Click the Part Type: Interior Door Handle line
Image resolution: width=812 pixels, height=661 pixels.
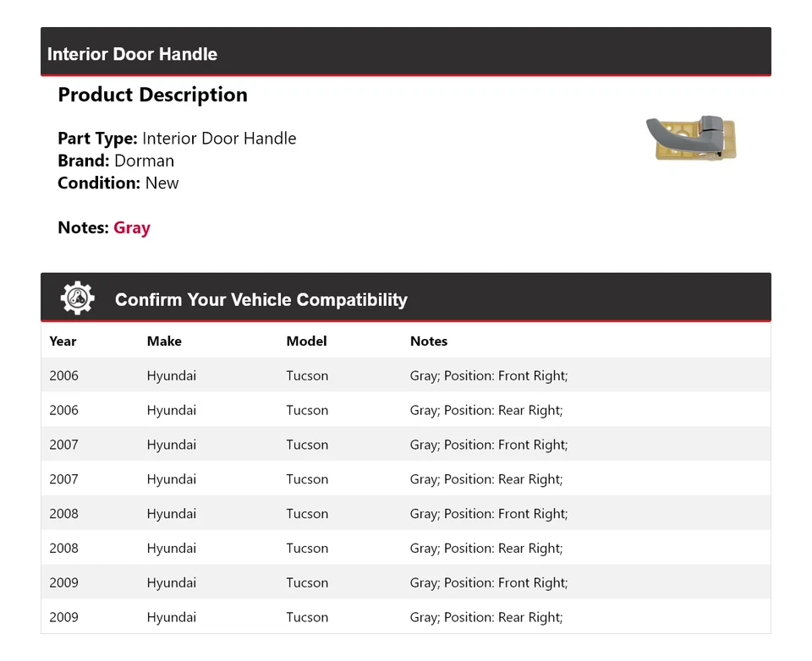click(177, 139)
